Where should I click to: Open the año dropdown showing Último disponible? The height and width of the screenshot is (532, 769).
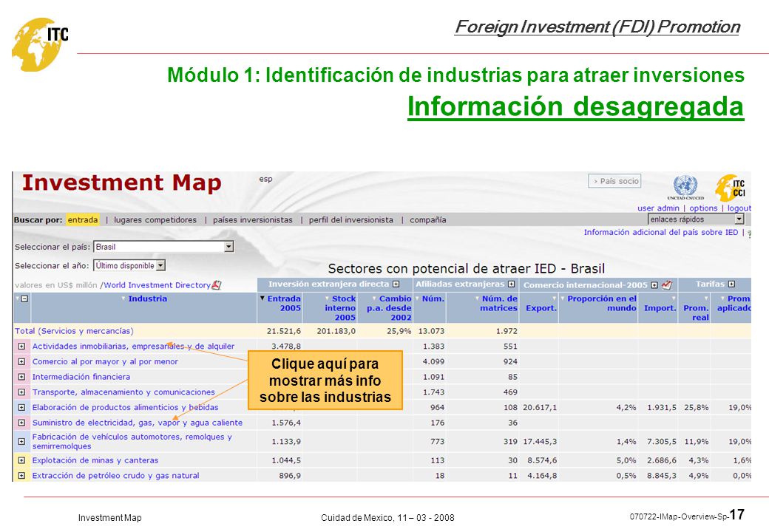(x=129, y=266)
